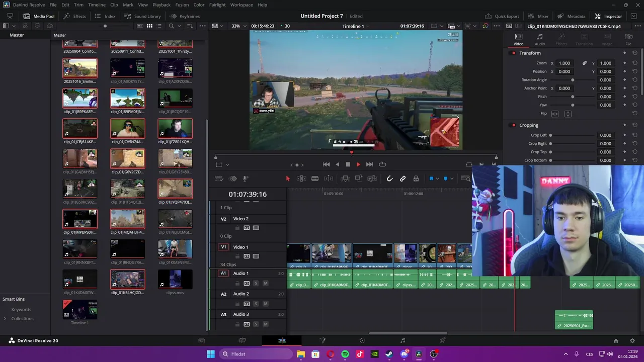The width and height of the screenshot is (644, 362).
Task: Open viewer transform overlay dropdown
Action: point(227,164)
